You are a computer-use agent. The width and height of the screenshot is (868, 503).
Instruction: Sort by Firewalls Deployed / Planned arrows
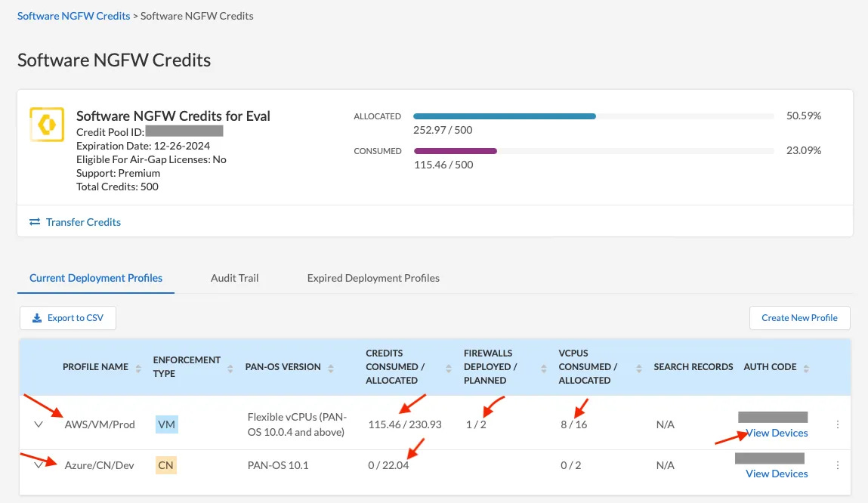(x=544, y=369)
